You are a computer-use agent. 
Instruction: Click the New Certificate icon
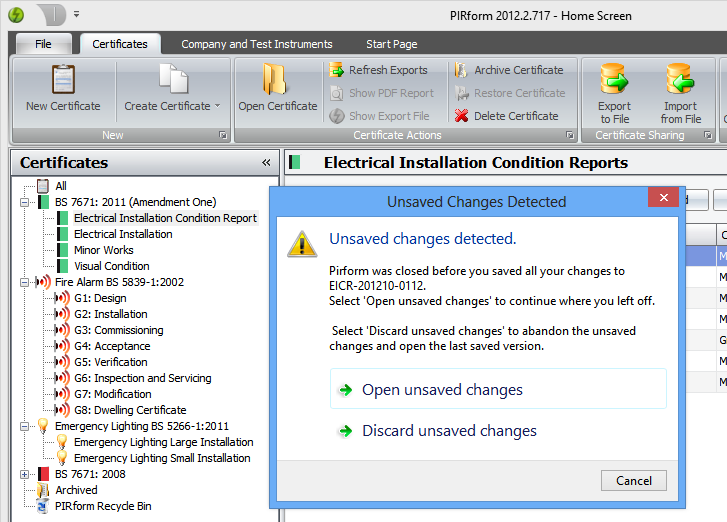(x=63, y=80)
